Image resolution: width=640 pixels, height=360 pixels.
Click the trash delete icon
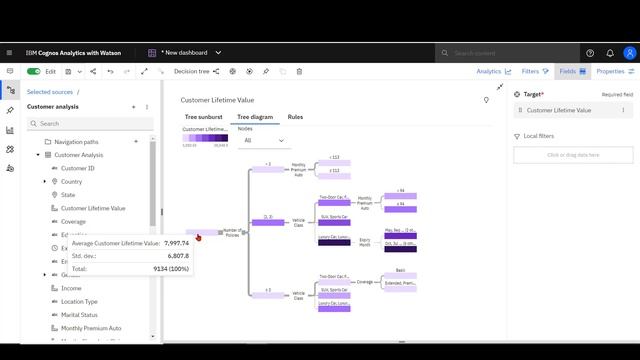point(299,71)
